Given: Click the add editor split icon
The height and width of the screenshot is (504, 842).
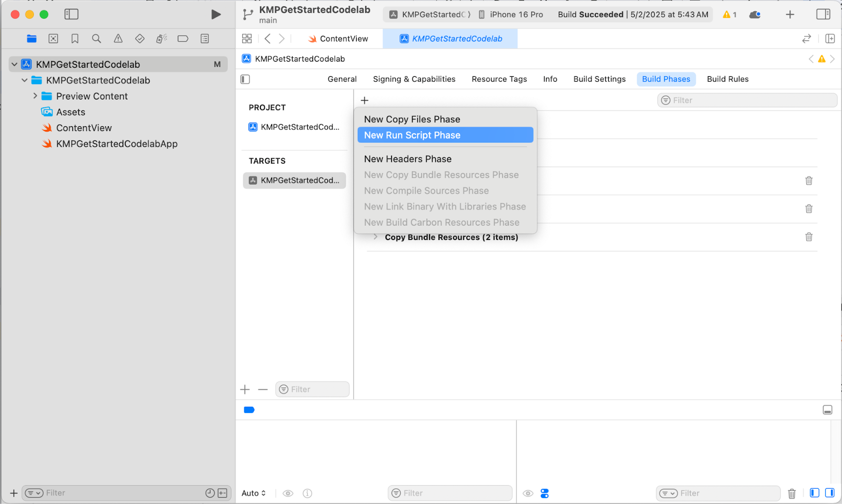Looking at the screenshot, I should (x=830, y=38).
